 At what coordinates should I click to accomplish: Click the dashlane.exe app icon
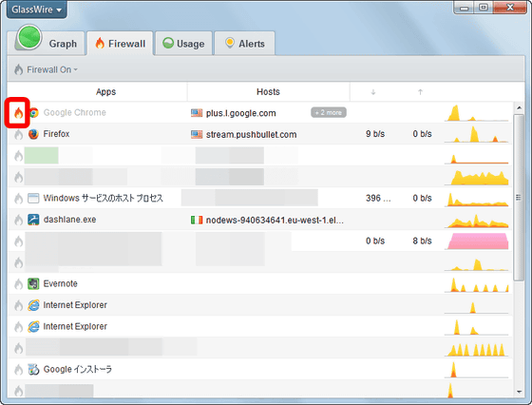tap(33, 220)
